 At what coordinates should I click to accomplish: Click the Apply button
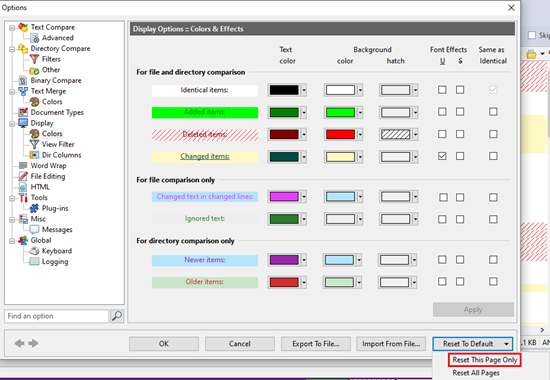[473, 310]
